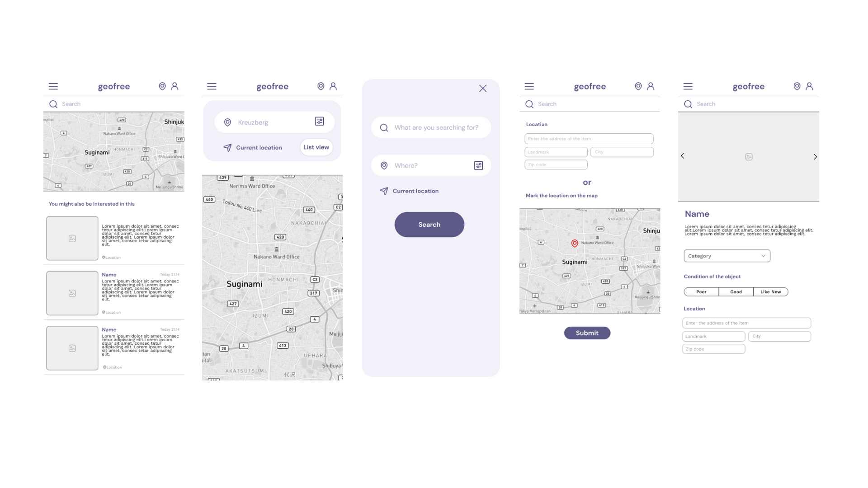Screen dimensions: 868x488
Task: Click the 'Enter address of item' input field
Action: pyautogui.click(x=589, y=138)
